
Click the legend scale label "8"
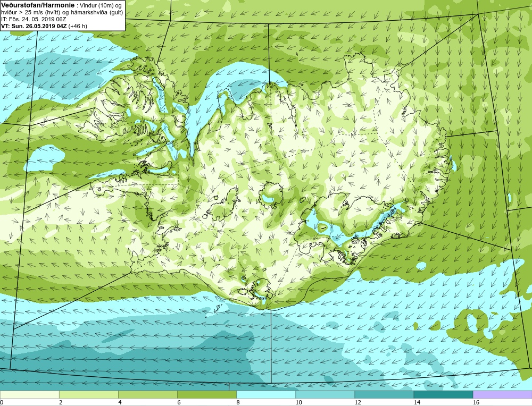pos(238,402)
